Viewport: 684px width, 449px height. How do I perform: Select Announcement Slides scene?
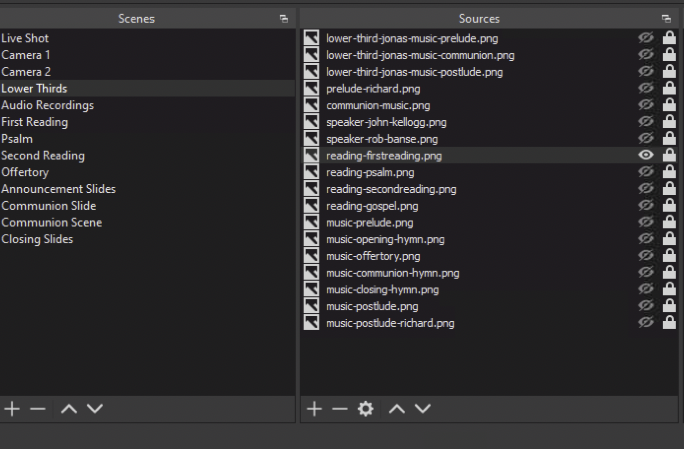[x=147, y=189]
